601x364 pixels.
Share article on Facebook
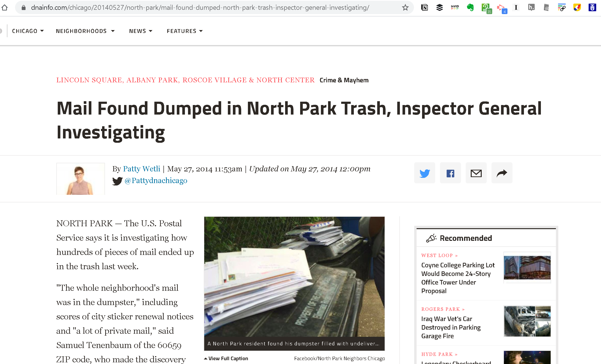pyautogui.click(x=450, y=173)
